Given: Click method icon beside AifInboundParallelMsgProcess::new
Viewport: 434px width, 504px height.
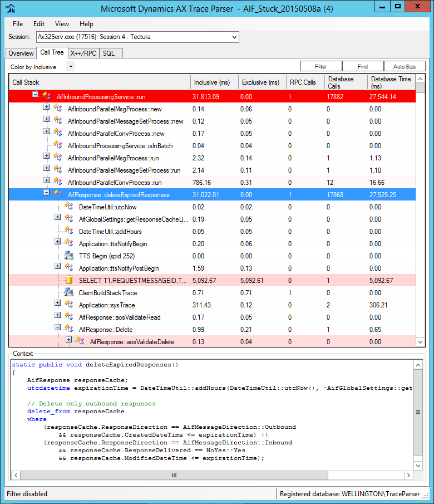Looking at the screenshot, I should pyautogui.click(x=58, y=108).
